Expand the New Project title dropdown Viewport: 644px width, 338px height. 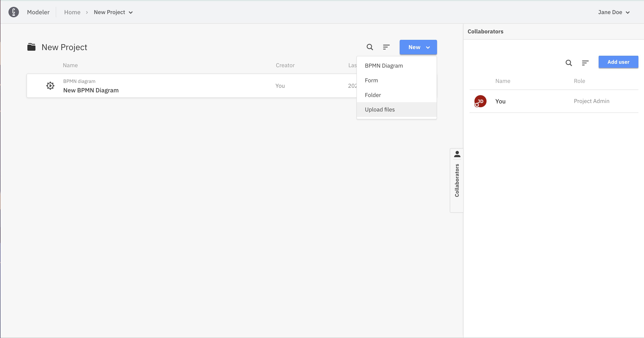131,12
